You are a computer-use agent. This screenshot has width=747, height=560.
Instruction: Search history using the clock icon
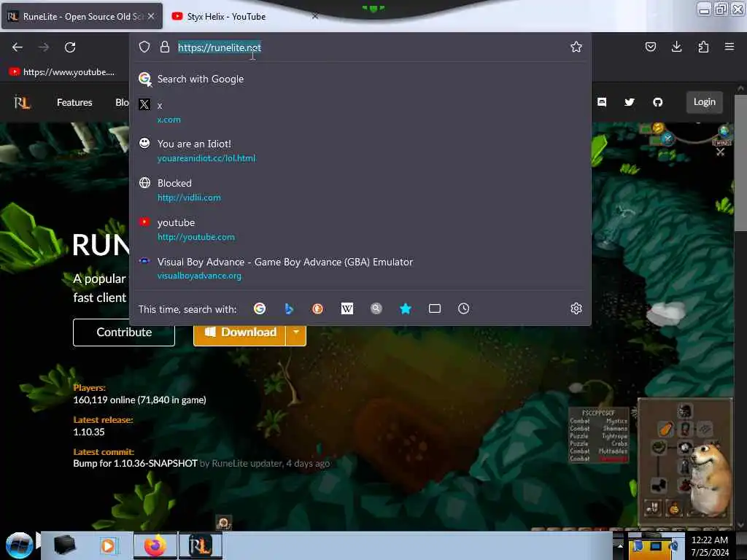point(463,308)
